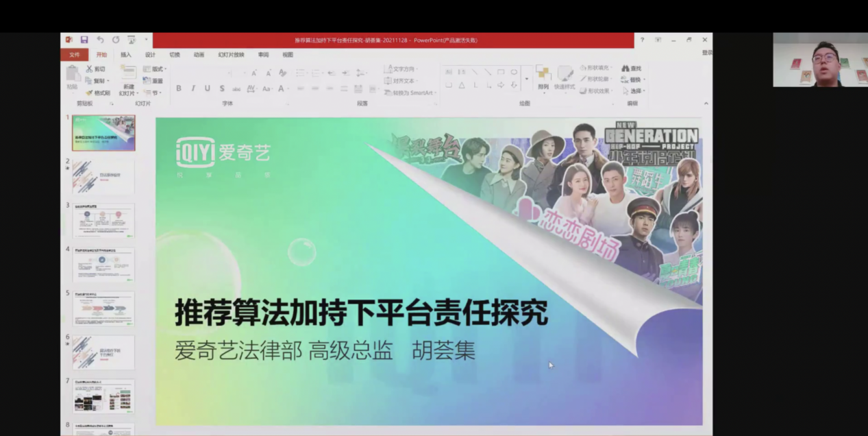
Task: Select slide 7 thumbnail
Action: [103, 396]
